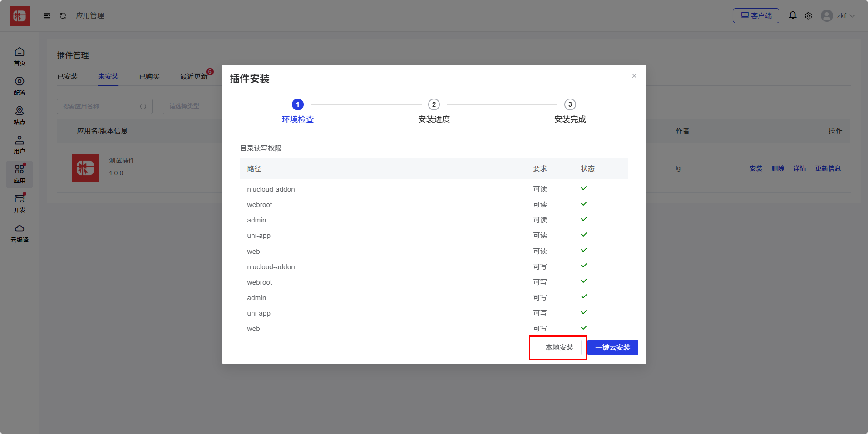This screenshot has width=868, height=434.
Task: Click the 应用管理 breadcrumb text
Action: click(90, 16)
